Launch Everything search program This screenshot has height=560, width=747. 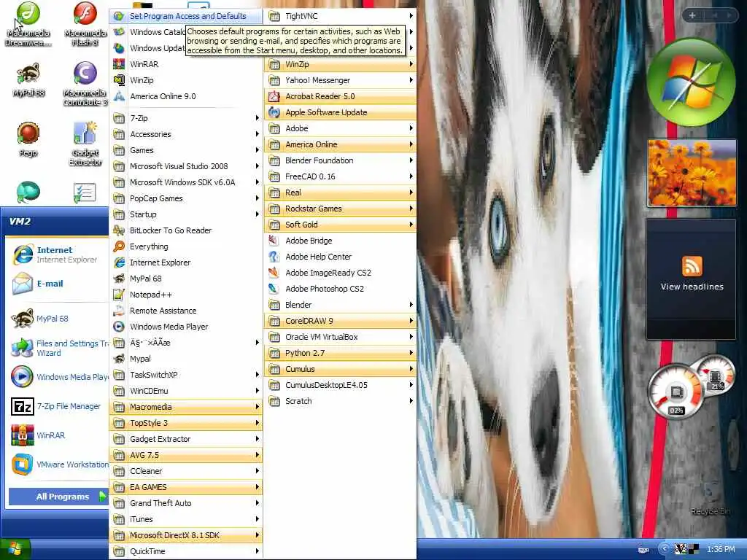(x=186, y=246)
